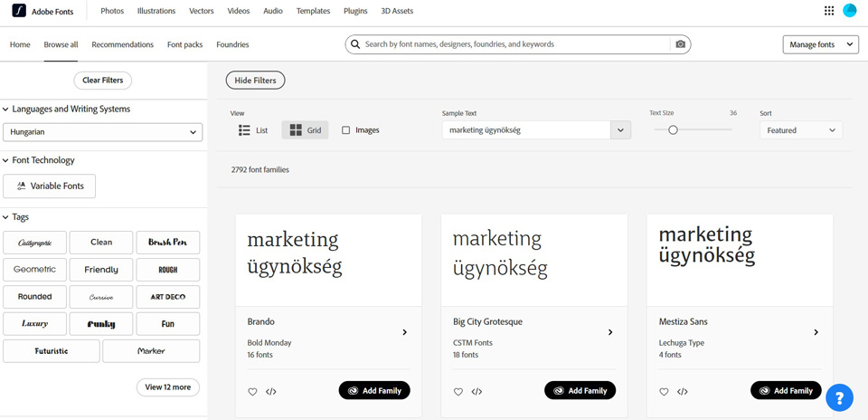This screenshot has height=420, width=868.
Task: Favorite the Brando font with heart icon
Action: tap(252, 392)
